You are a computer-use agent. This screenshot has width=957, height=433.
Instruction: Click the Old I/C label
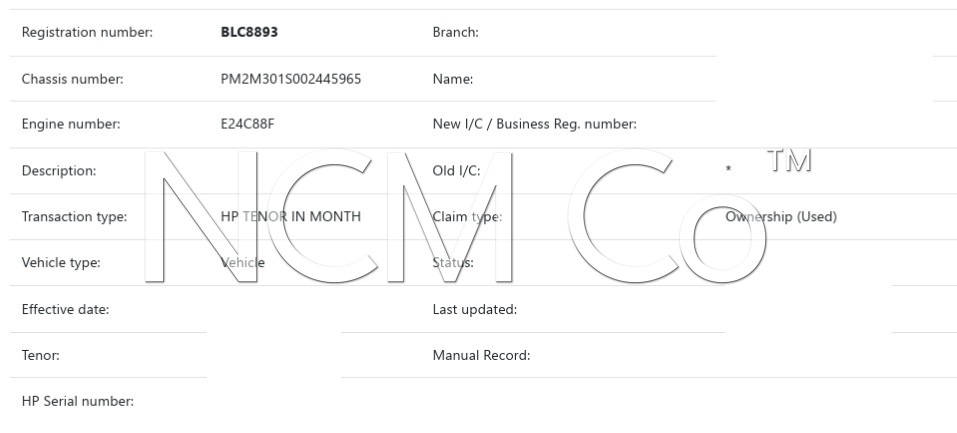click(456, 171)
